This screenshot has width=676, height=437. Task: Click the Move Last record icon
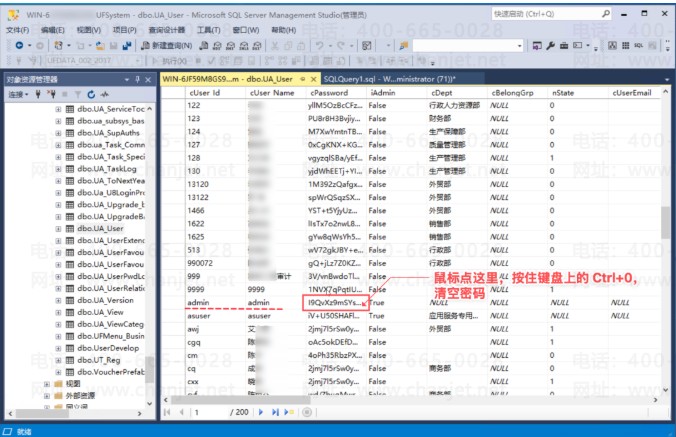click(x=275, y=412)
